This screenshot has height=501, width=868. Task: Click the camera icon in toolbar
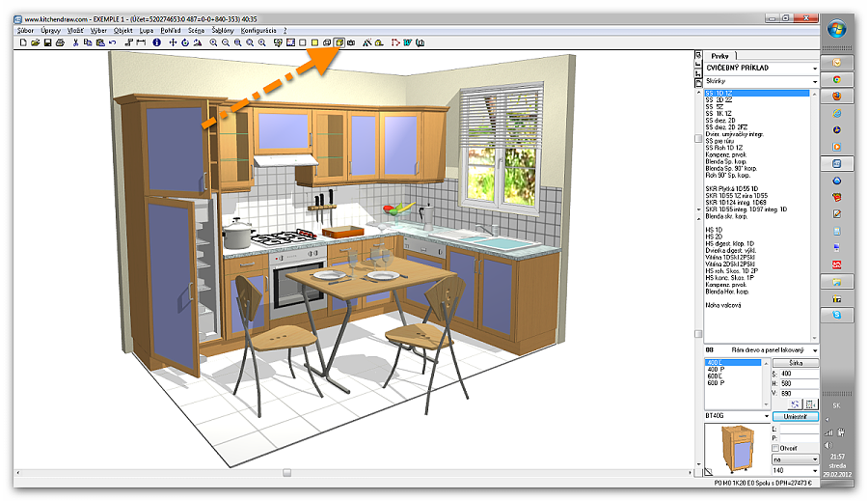(x=351, y=43)
